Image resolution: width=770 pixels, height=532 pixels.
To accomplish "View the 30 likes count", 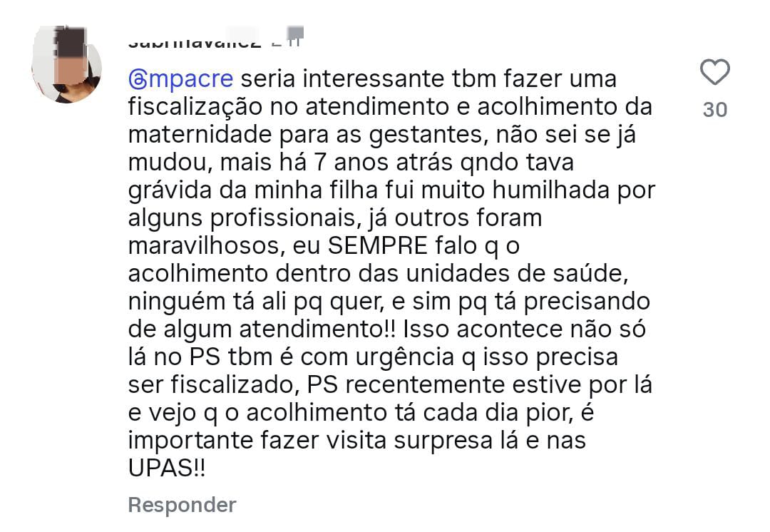I will [715, 110].
